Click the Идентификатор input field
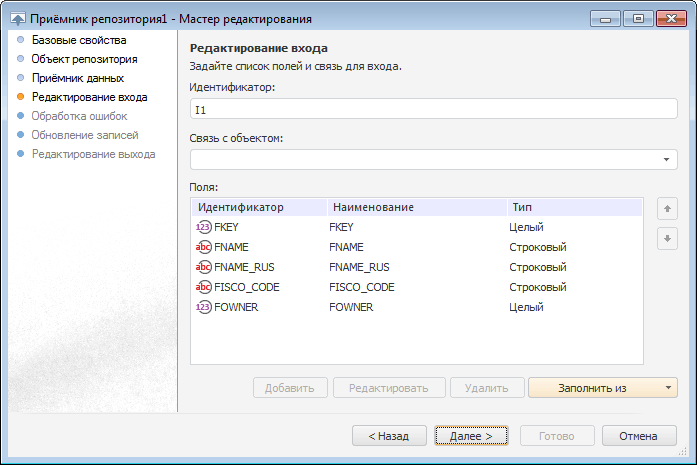The height and width of the screenshot is (465, 697). tap(433, 109)
